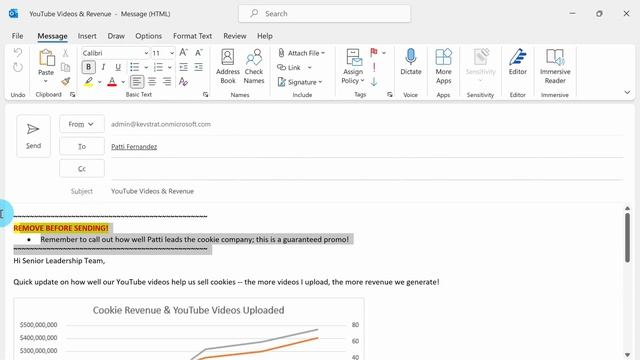Screen dimensions: 640x360
Task: Toggle Bold formatting
Action: point(88,67)
